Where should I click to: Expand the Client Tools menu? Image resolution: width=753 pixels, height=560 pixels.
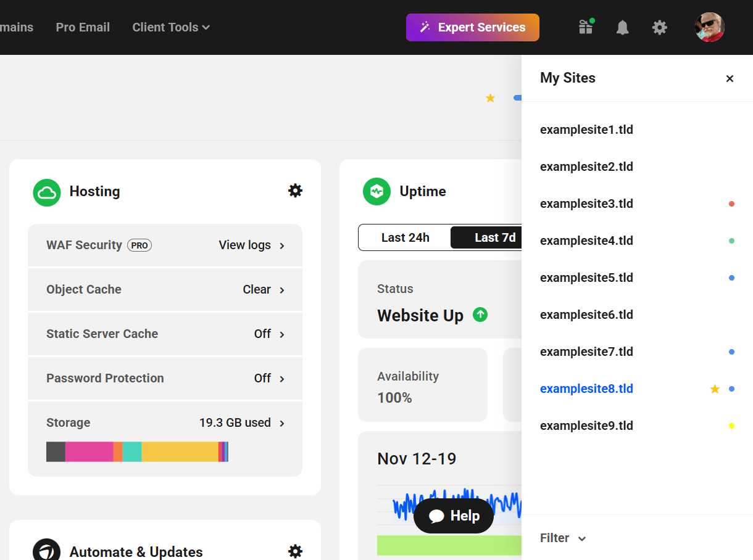tap(170, 27)
